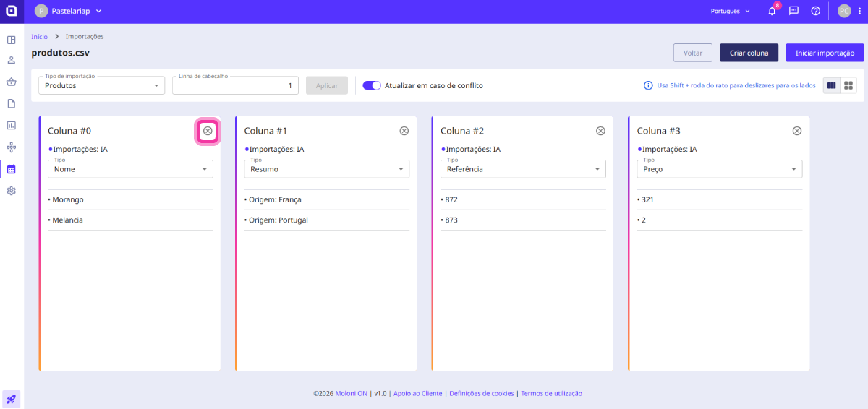
Task: Open the reports bar chart icon in the sidebar
Action: tap(12, 126)
